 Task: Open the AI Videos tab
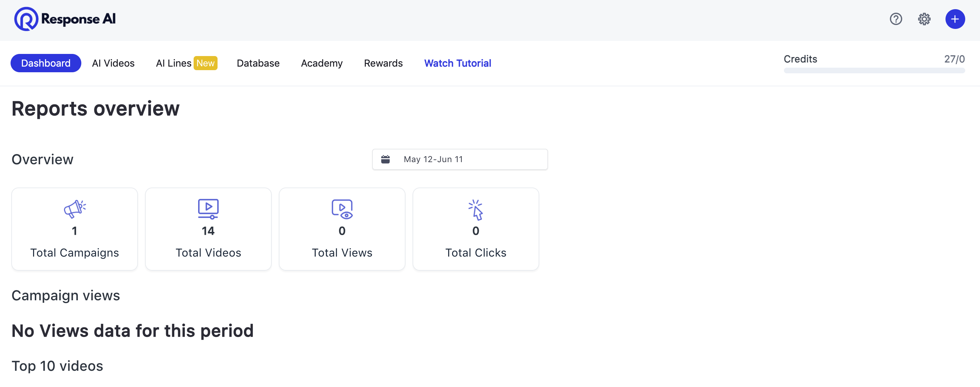click(x=113, y=63)
